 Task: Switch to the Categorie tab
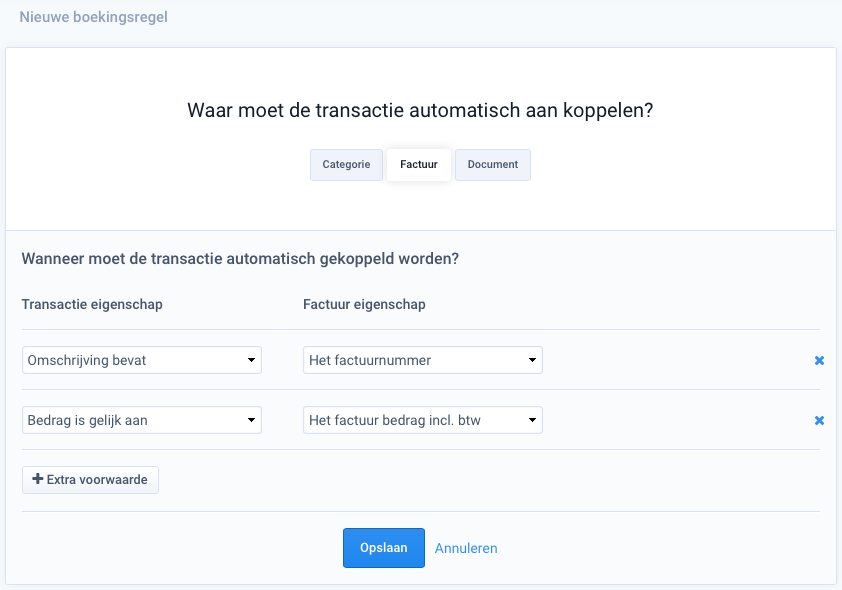point(346,164)
